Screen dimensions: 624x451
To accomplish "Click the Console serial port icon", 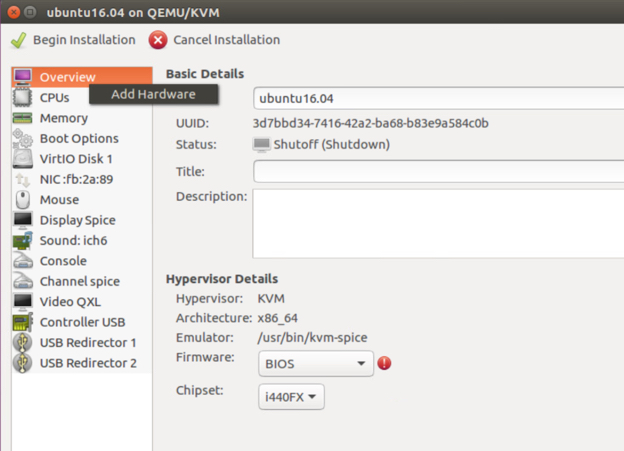I will click(23, 261).
